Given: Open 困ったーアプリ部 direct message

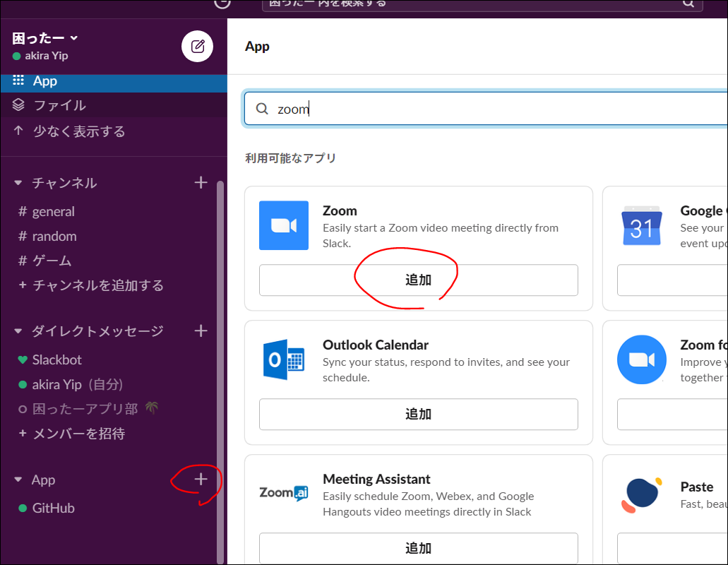Looking at the screenshot, I should point(88,409).
